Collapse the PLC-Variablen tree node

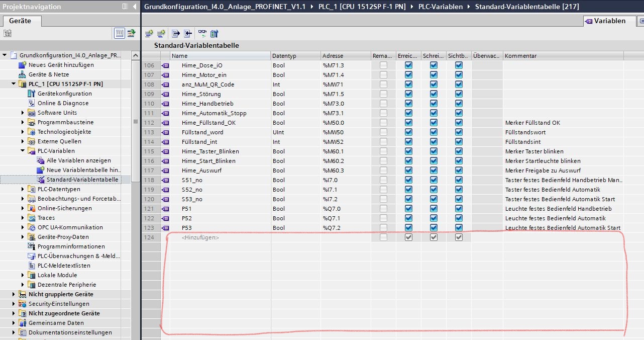23,151
